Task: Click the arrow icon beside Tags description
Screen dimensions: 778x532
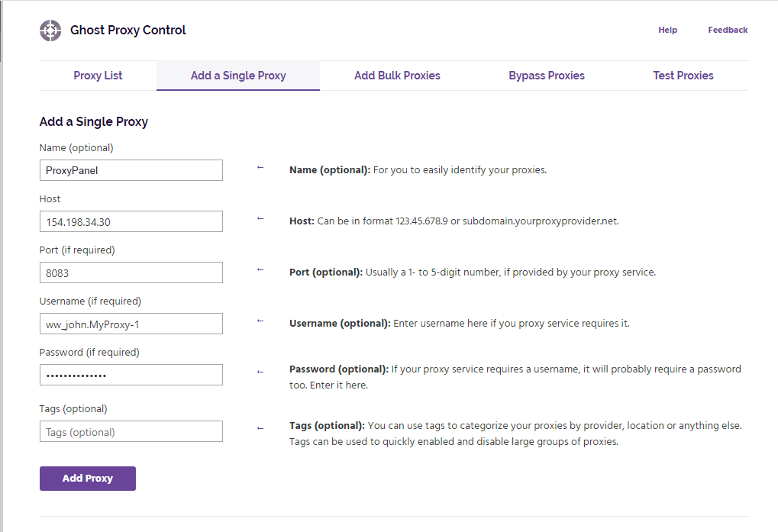Action: click(x=260, y=428)
